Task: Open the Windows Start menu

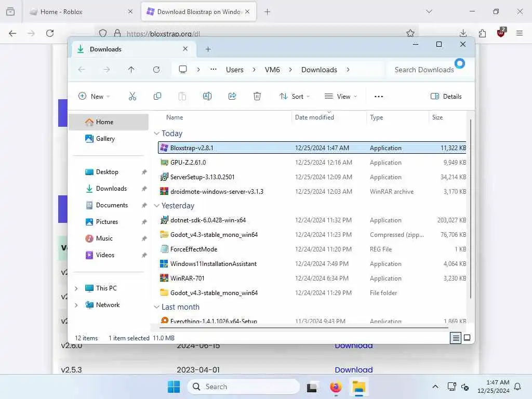Action: coord(174,387)
